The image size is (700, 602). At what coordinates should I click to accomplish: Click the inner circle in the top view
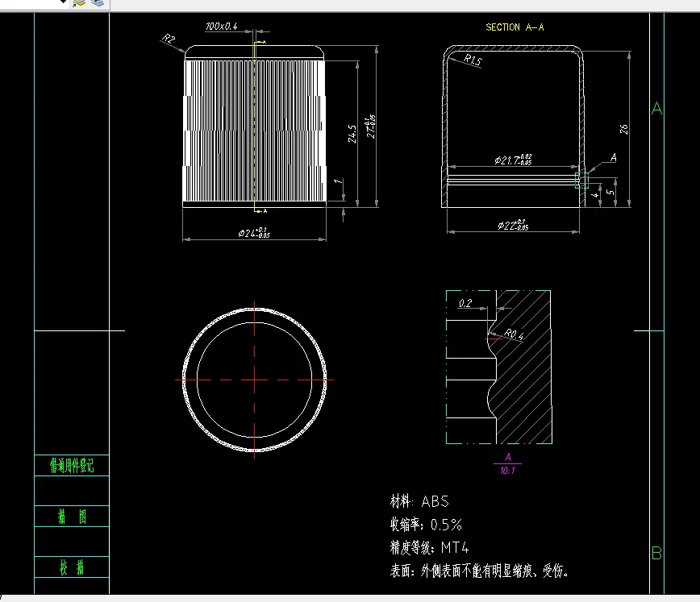(x=197, y=380)
